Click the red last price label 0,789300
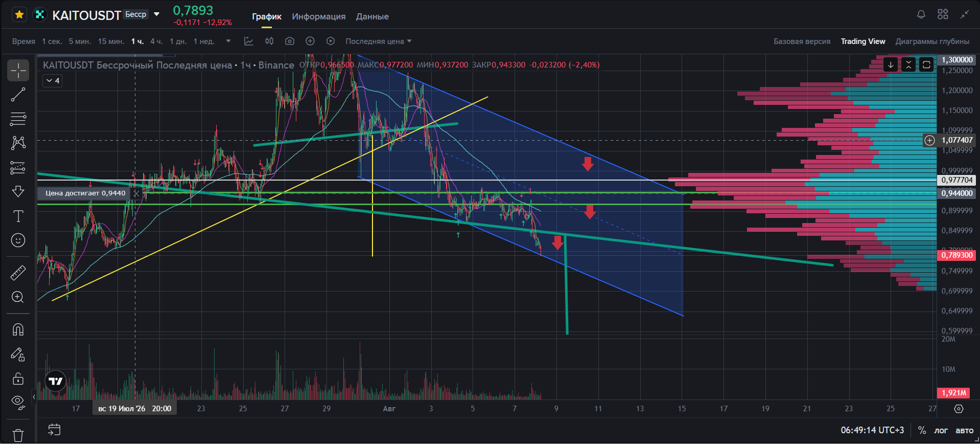The image size is (980, 444). click(956, 255)
